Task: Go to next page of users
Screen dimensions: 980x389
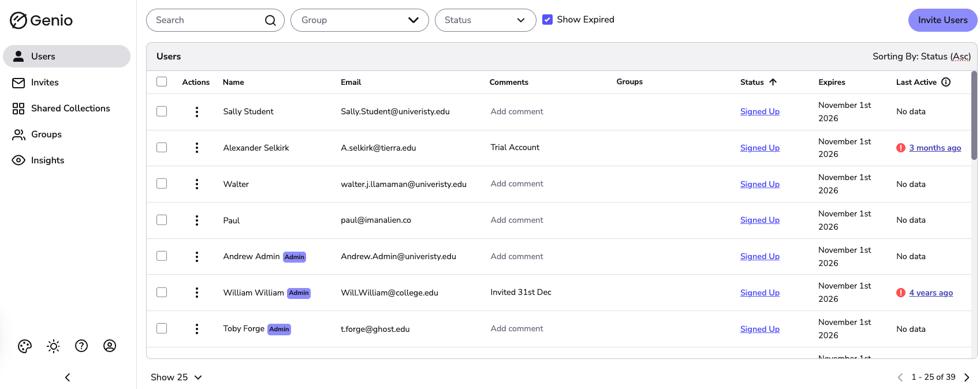Action: click(967, 377)
